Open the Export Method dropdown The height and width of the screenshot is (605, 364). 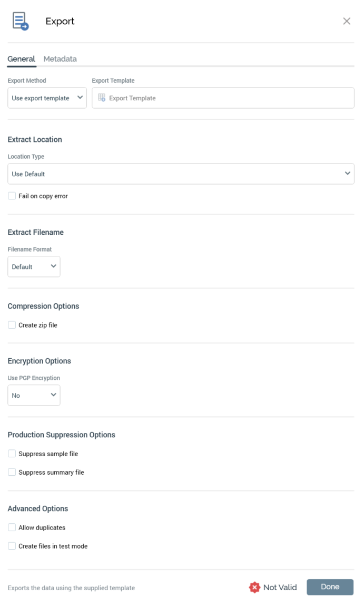click(x=47, y=98)
